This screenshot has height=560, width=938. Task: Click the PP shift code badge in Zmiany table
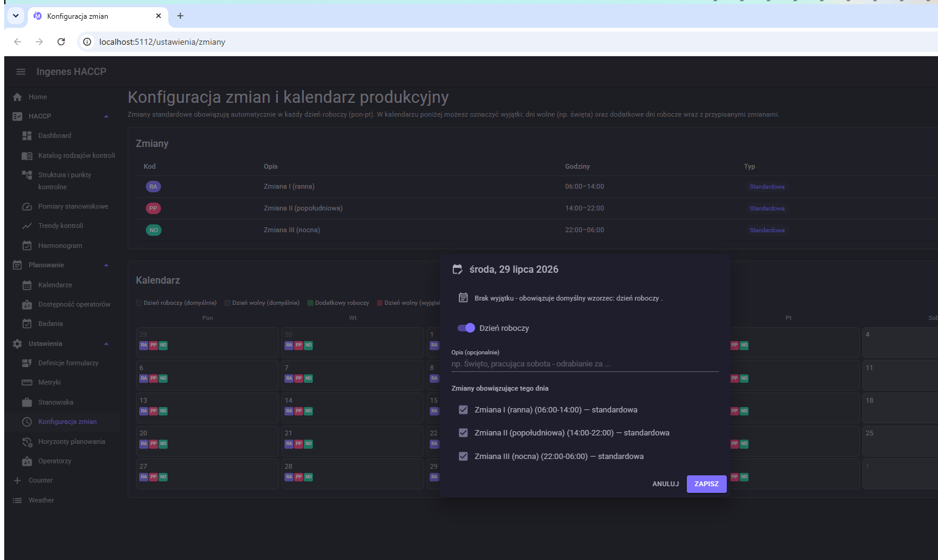coord(153,208)
